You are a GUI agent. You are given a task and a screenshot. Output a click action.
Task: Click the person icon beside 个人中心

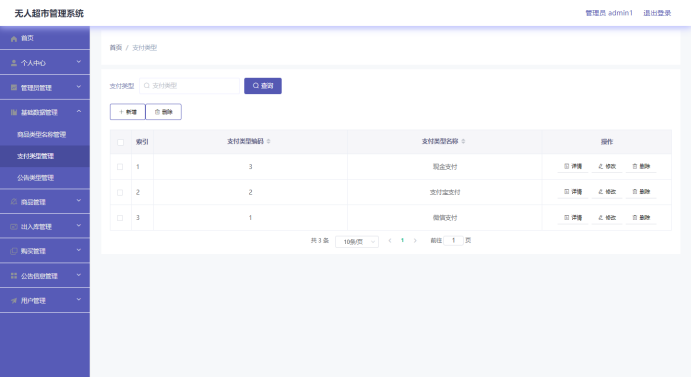(x=14, y=63)
